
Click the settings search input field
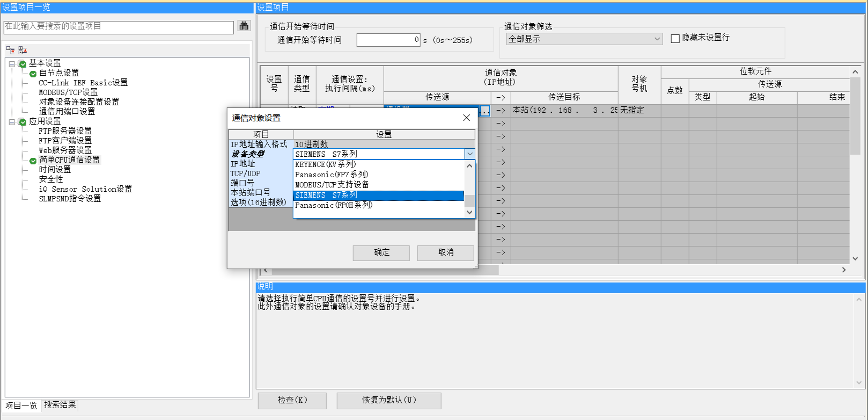point(119,26)
